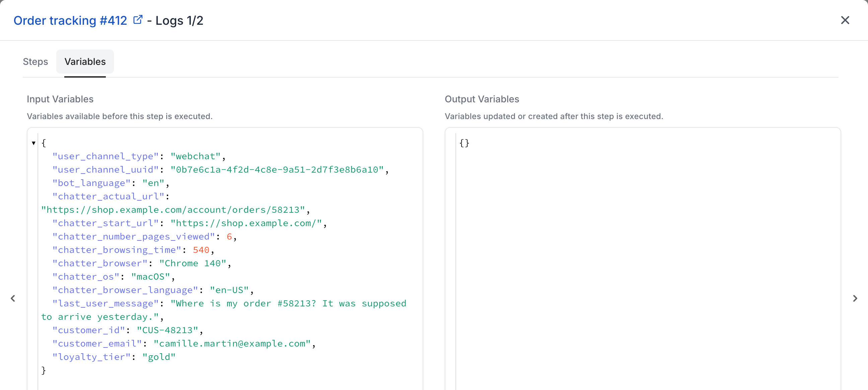Screen dimensions: 868x390
Task: Click the "en-US" value
Action: pos(229,290)
